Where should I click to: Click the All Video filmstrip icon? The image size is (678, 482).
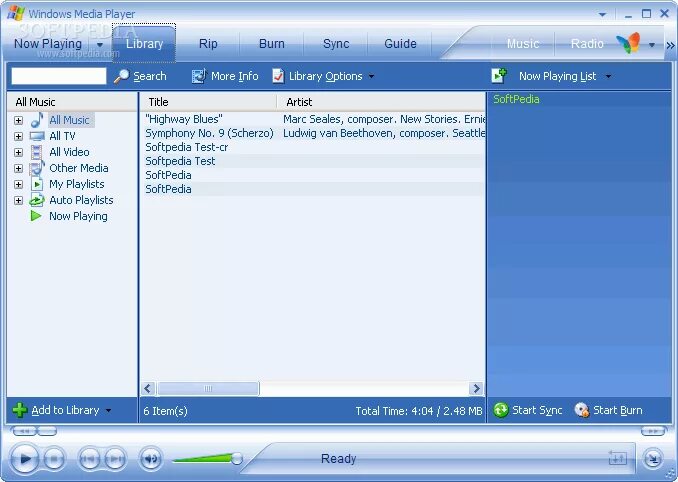pos(37,152)
